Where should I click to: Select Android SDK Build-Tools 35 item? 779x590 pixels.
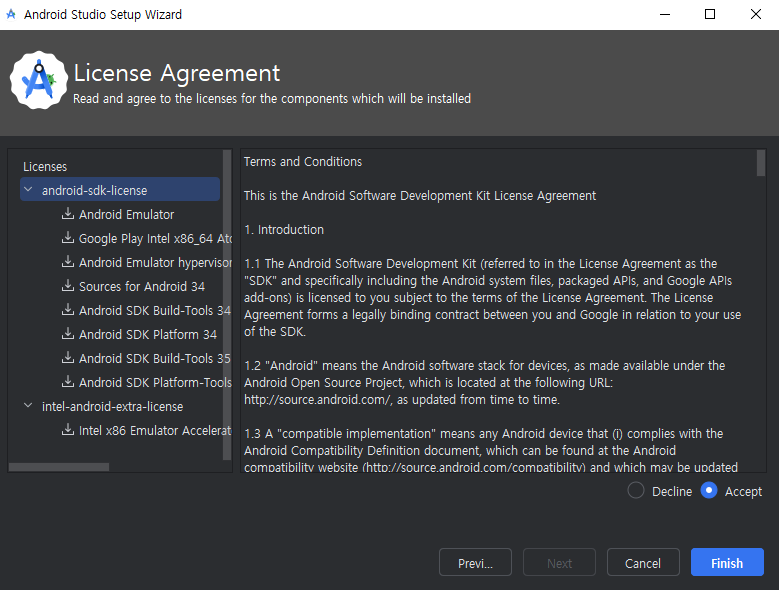click(x=155, y=358)
